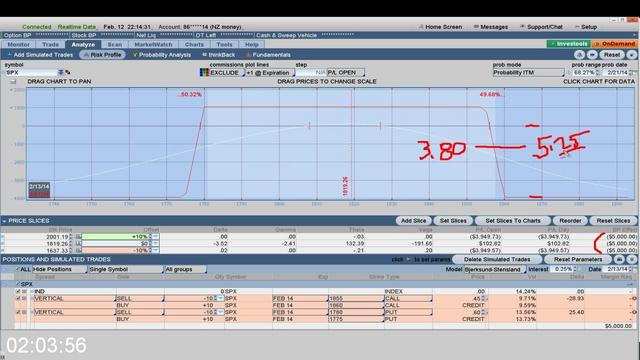Viewport: 640px width, 360px height.
Task: Open the +10% offset dropdown arrow
Action: point(156,237)
